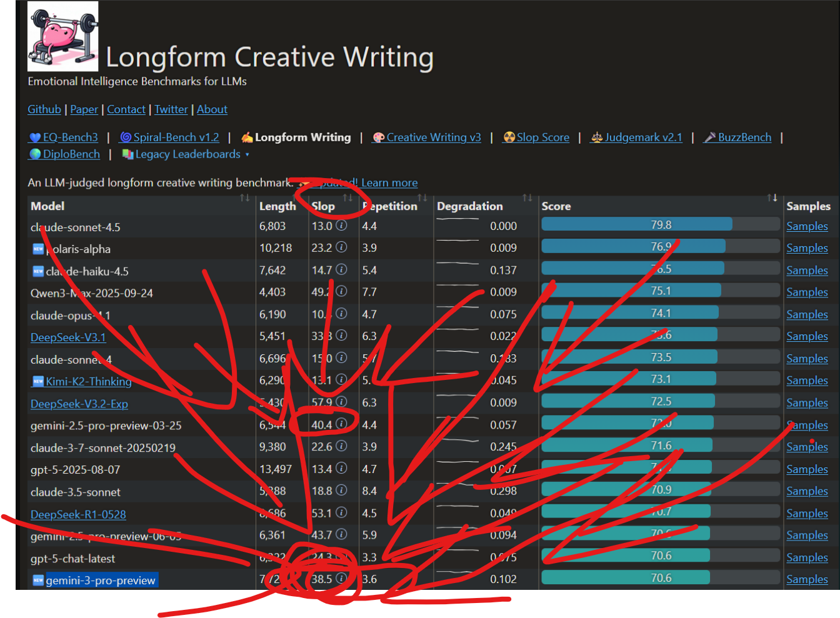View Samples for gpt-5-chat-latest
The height and width of the screenshot is (618, 840).
click(x=807, y=557)
